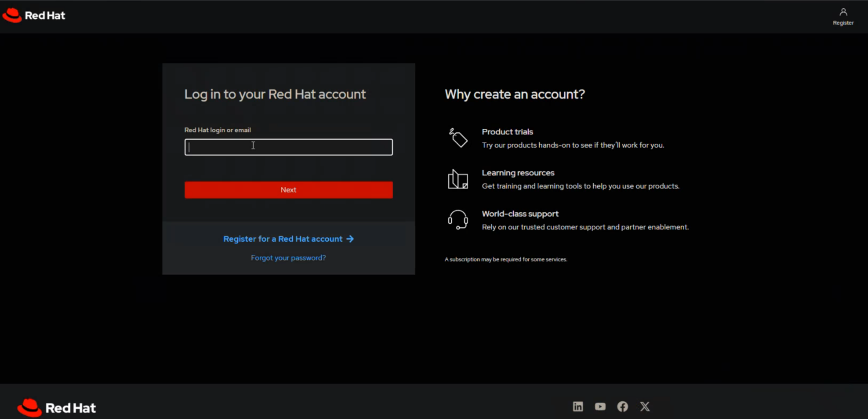Viewport: 868px width, 419px height.
Task: Click the Product trials tag icon
Action: click(458, 138)
